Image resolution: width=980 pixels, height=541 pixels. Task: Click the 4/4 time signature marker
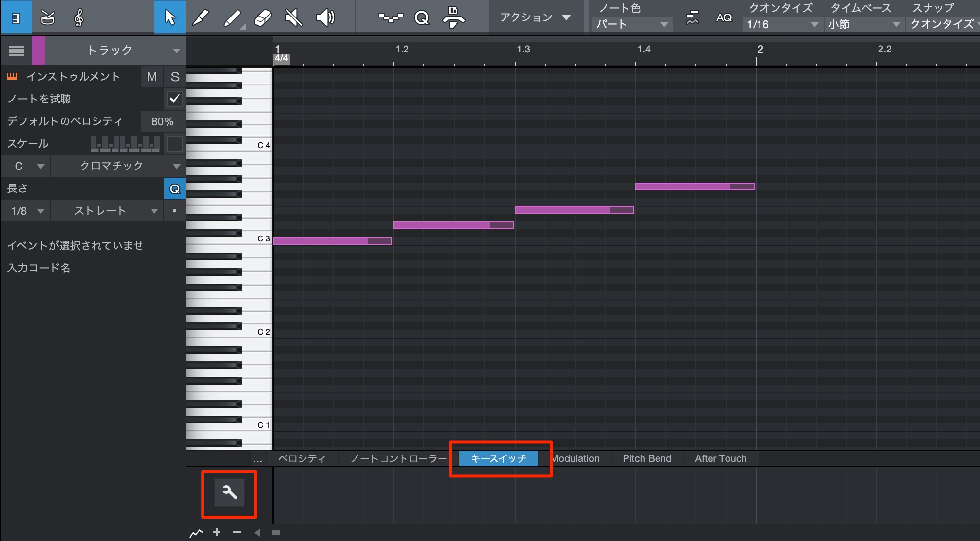point(282,58)
